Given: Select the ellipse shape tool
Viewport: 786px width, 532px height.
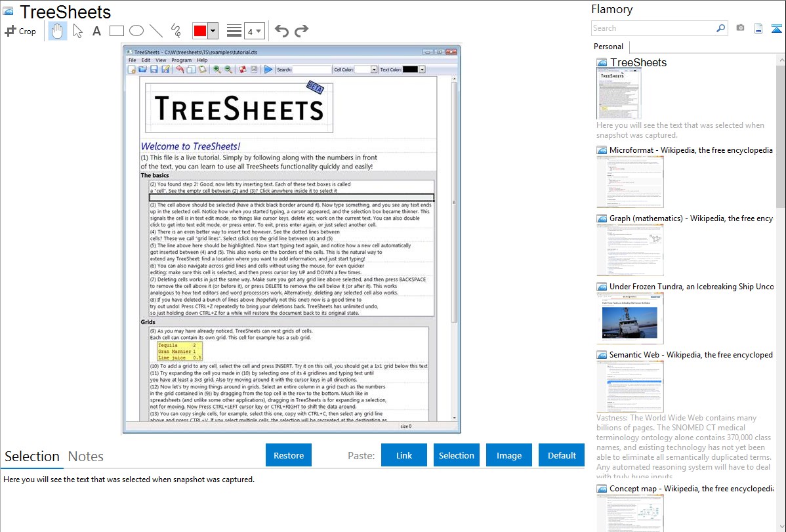Looking at the screenshot, I should [x=136, y=31].
